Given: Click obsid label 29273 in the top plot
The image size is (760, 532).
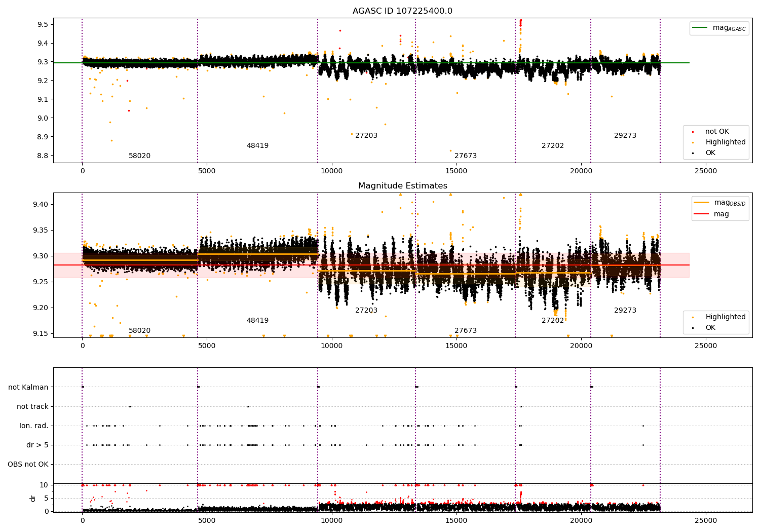Looking at the screenshot, I should [x=625, y=136].
